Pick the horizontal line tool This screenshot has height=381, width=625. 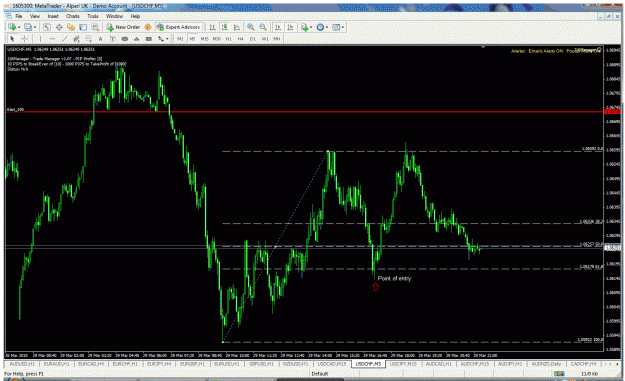(x=52, y=39)
